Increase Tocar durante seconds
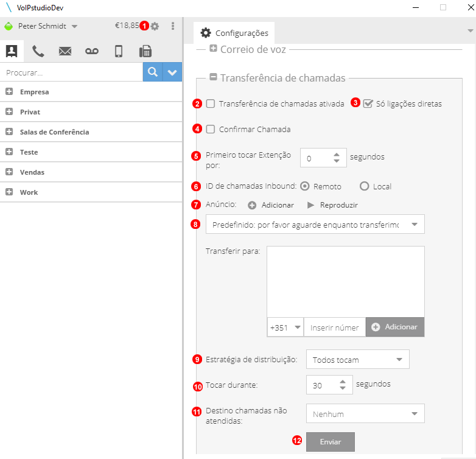Viewport: 476px width, 459px height. 343,382
